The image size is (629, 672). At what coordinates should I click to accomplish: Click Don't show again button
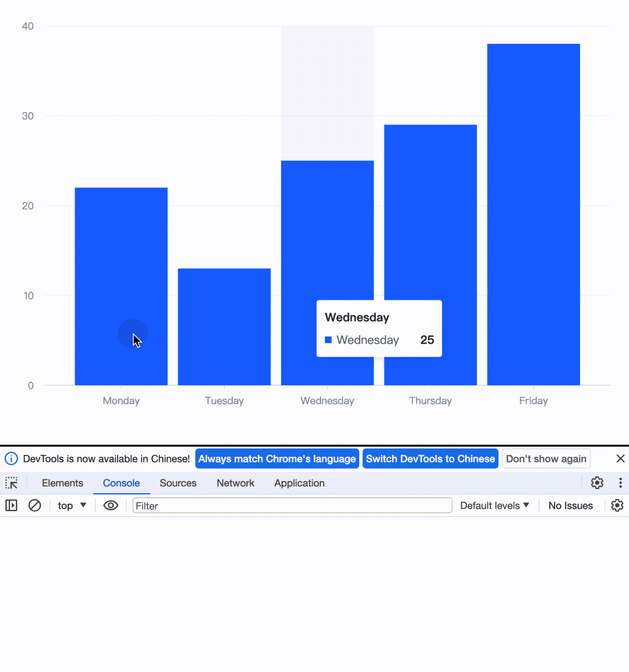546,458
